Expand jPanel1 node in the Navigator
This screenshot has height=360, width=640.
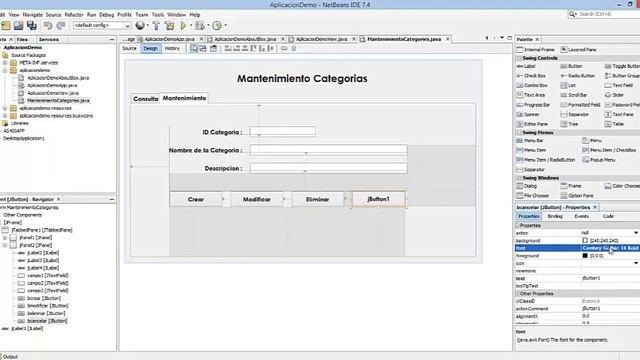click(5, 238)
